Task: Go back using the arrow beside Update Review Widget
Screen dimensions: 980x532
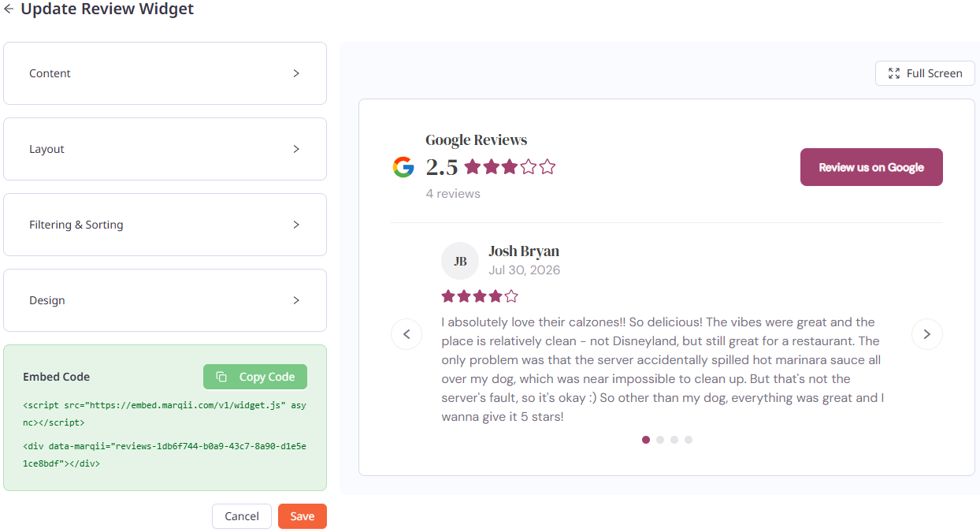Action: [9, 9]
